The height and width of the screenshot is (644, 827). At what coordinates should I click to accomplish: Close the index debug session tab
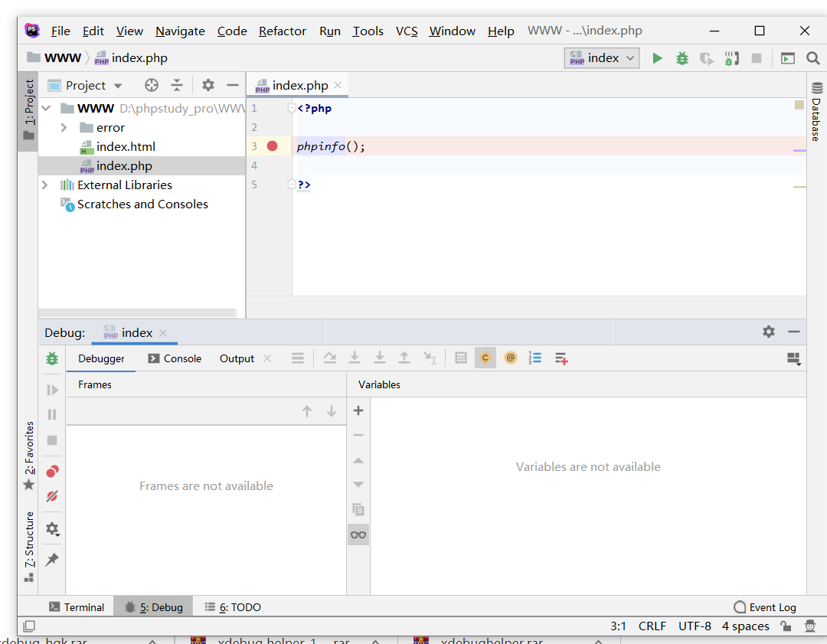(x=163, y=333)
